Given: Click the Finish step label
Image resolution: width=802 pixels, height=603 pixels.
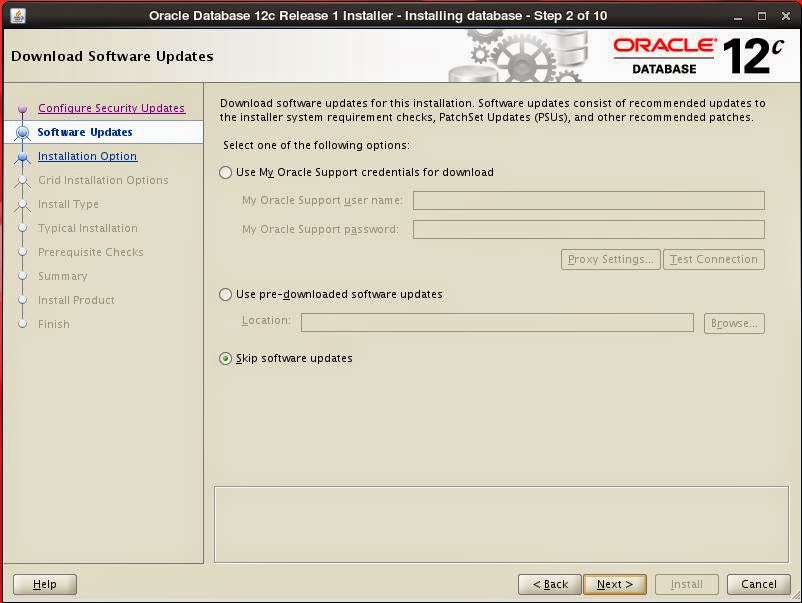Looking at the screenshot, I should point(54,324).
